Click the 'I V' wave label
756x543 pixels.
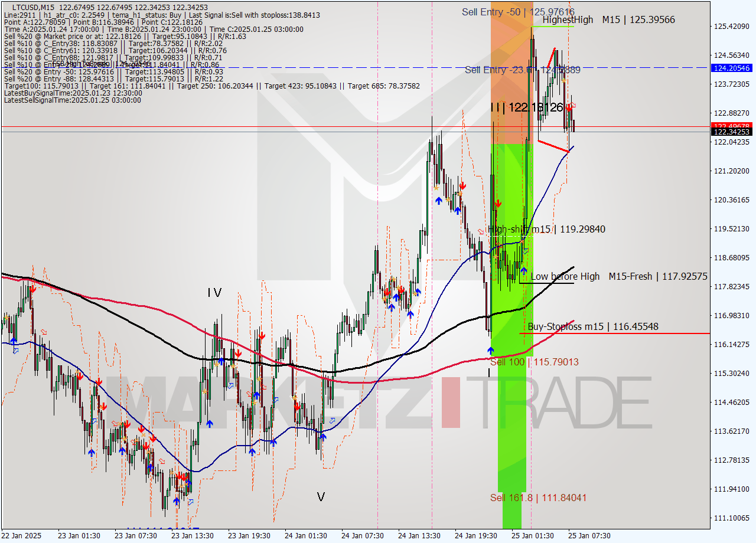(214, 292)
